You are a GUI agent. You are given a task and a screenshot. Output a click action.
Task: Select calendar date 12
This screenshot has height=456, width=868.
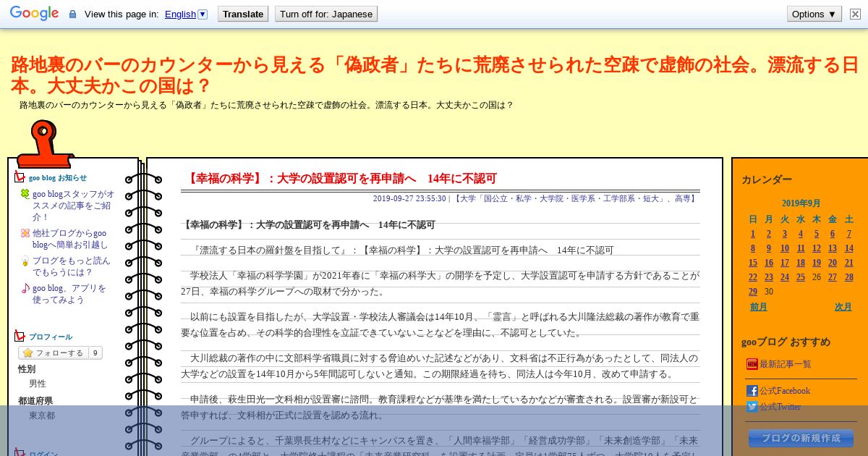click(x=817, y=248)
